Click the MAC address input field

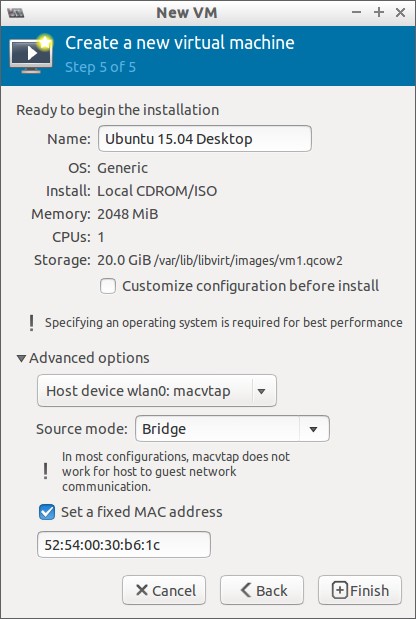tap(124, 545)
